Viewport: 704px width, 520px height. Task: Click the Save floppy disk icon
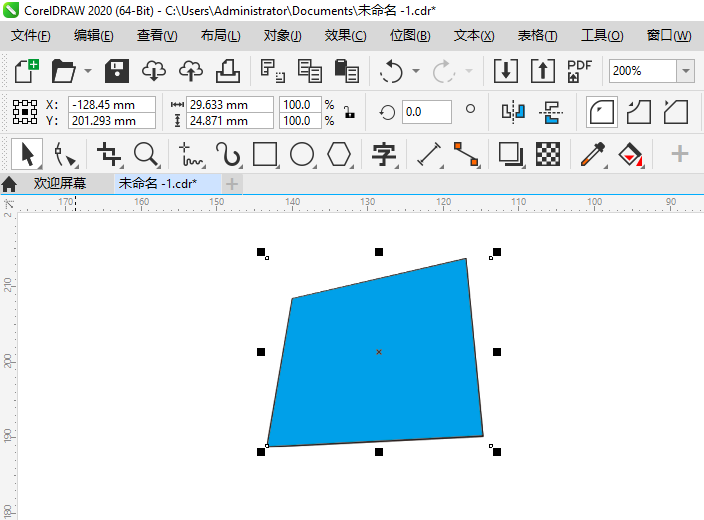(117, 71)
